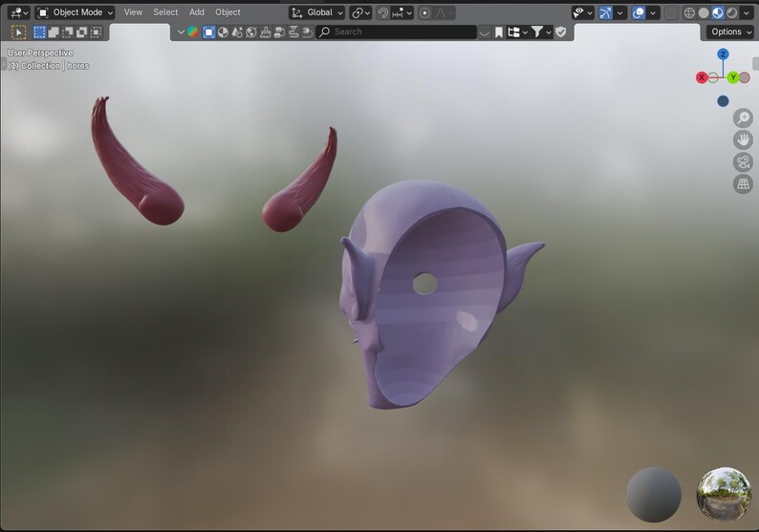The height and width of the screenshot is (532, 759).
Task: Click the zoom view magnifier button
Action: click(x=743, y=118)
